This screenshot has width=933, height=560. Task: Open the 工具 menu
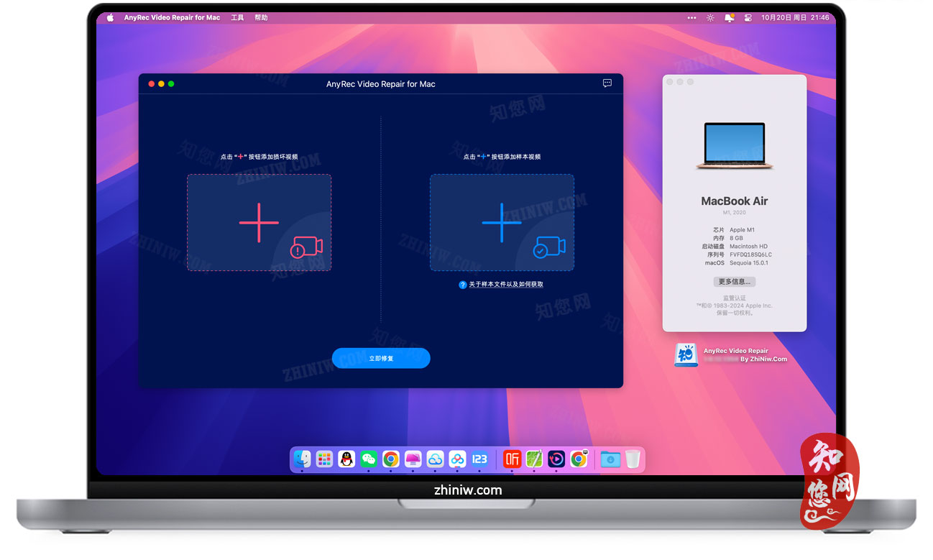coord(237,17)
